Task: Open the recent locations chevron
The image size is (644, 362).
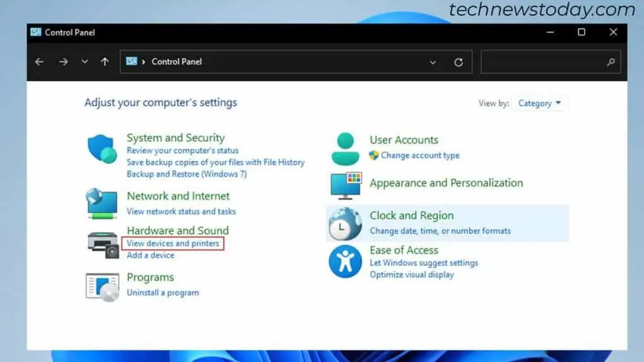Action: coord(85,62)
